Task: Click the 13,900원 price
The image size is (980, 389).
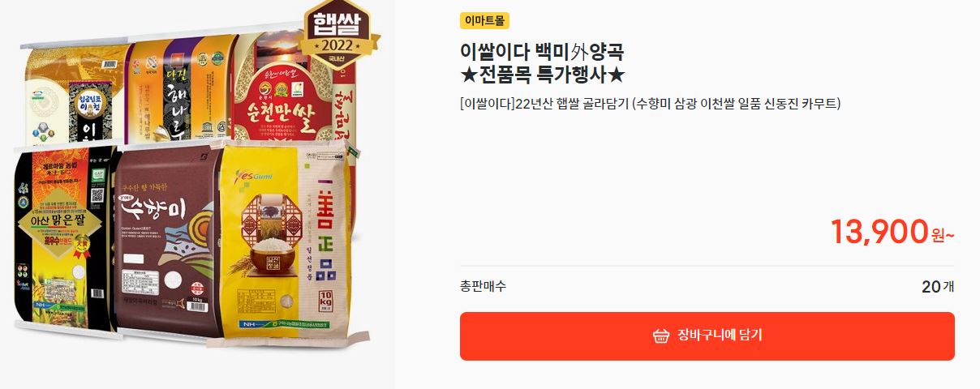Action: pos(892,233)
